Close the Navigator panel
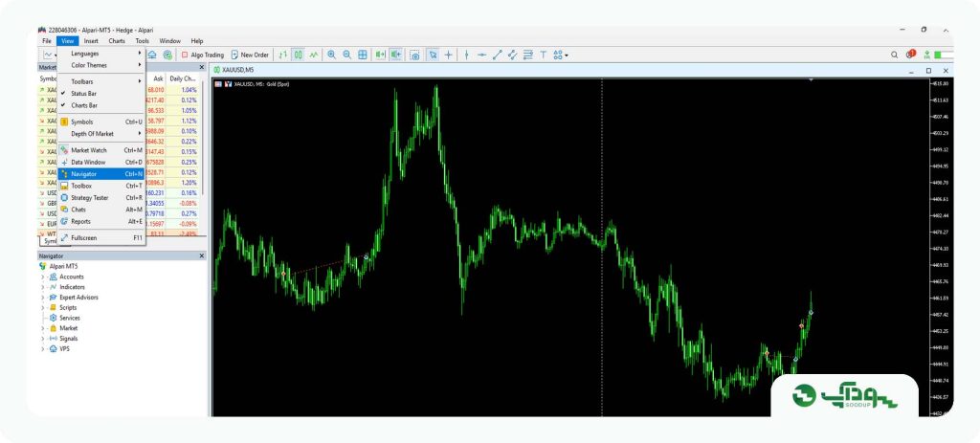This screenshot has width=980, height=443. tap(201, 256)
